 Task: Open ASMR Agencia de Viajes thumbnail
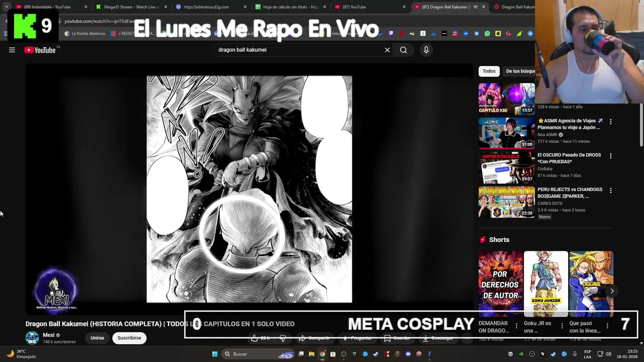coord(507,133)
